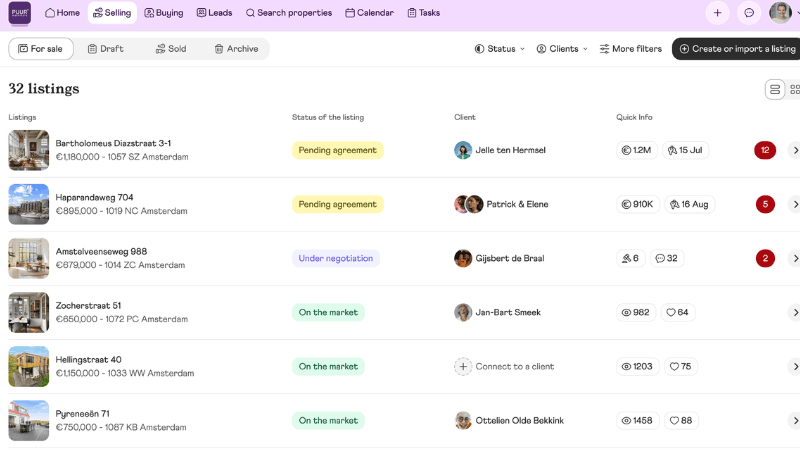800x450 pixels.
Task: Expand Zocherstraat 51 row chevron
Action: point(794,312)
